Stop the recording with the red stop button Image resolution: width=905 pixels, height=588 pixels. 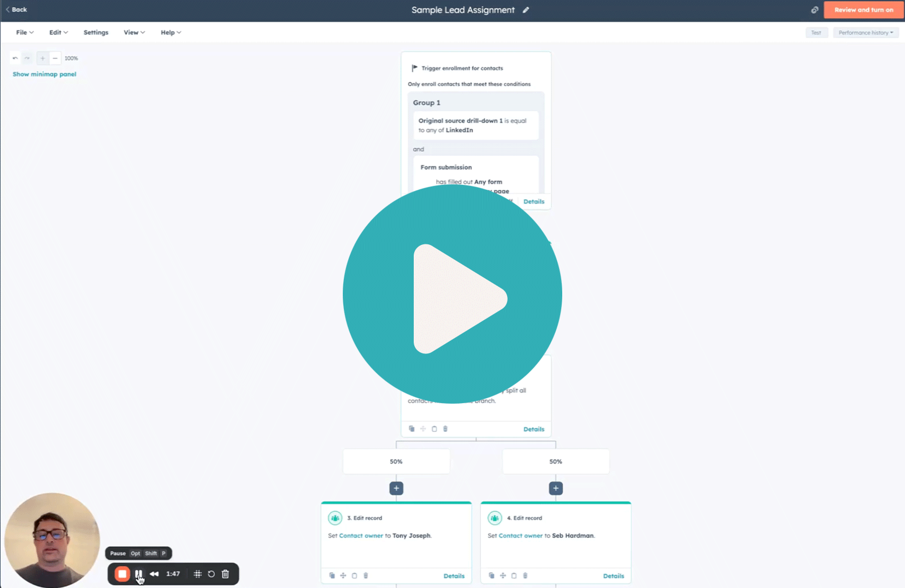122,574
